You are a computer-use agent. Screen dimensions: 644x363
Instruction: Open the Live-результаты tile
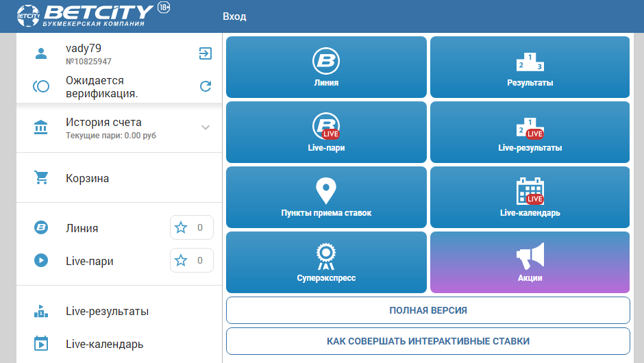(530, 132)
